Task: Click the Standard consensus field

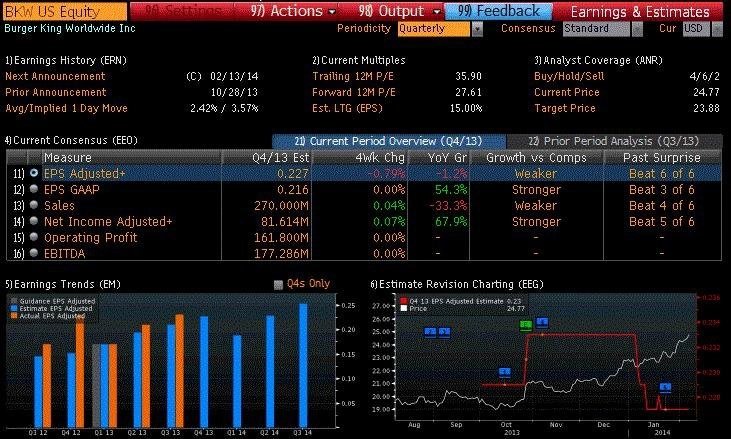Action: coord(596,29)
